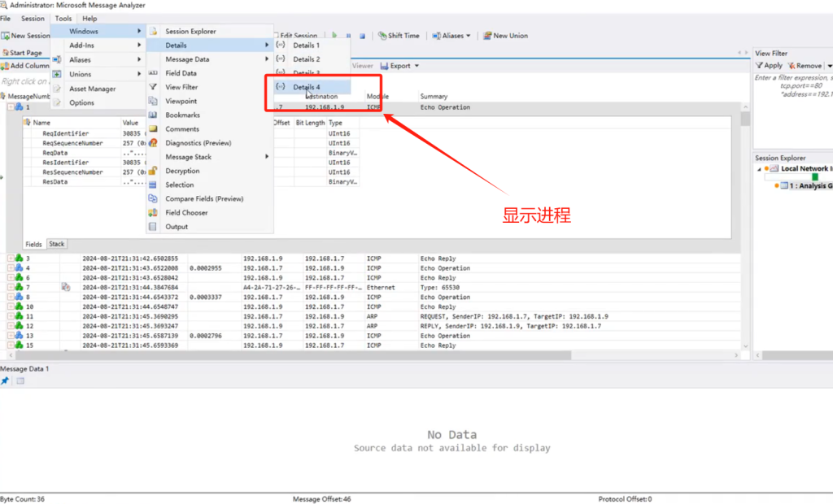Image resolution: width=833 pixels, height=504 pixels.
Task: Open the Help menu
Action: pyautogui.click(x=89, y=18)
